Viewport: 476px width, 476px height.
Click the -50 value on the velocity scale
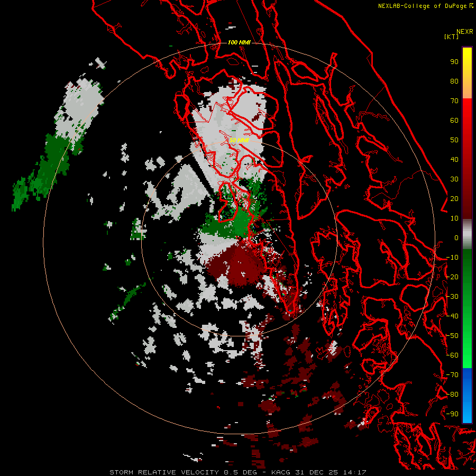pos(452,336)
